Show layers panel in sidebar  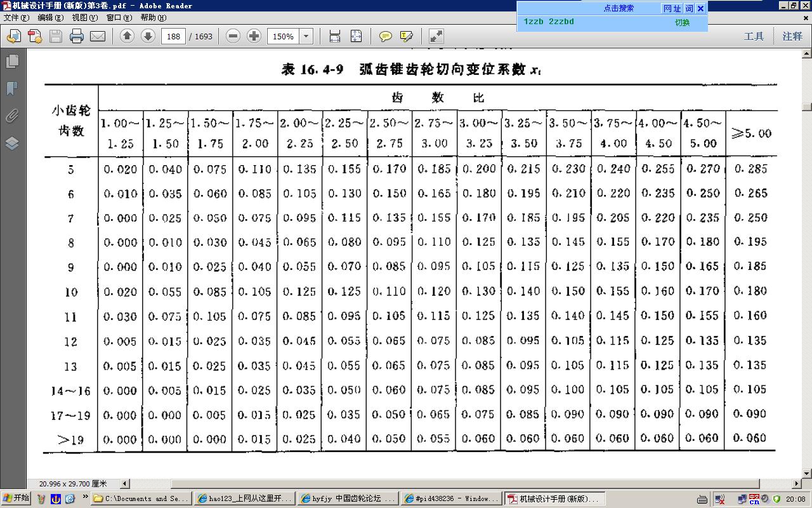pos(12,143)
